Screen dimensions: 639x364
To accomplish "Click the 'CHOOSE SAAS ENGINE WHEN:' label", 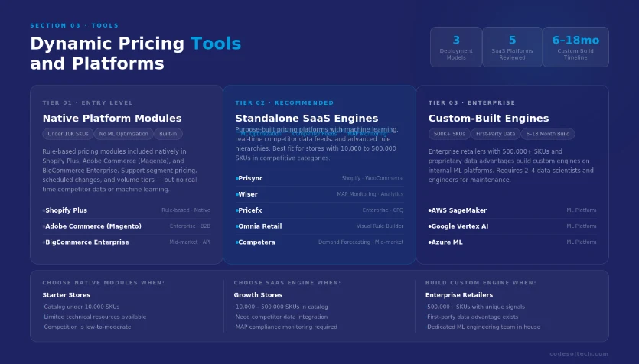I will coord(287,283).
